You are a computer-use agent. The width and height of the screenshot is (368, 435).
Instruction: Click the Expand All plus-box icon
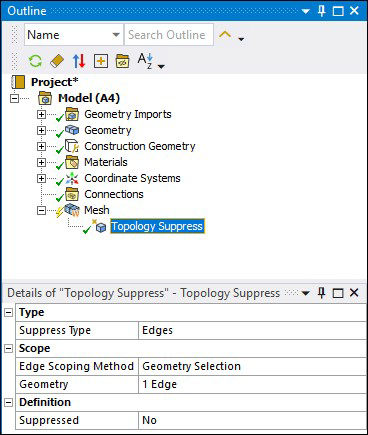[101, 61]
